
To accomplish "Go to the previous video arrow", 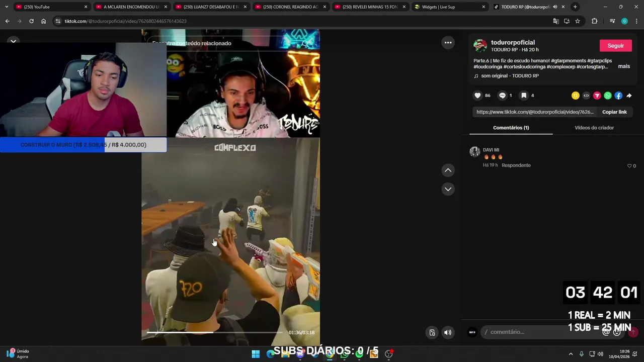I will tap(448, 170).
